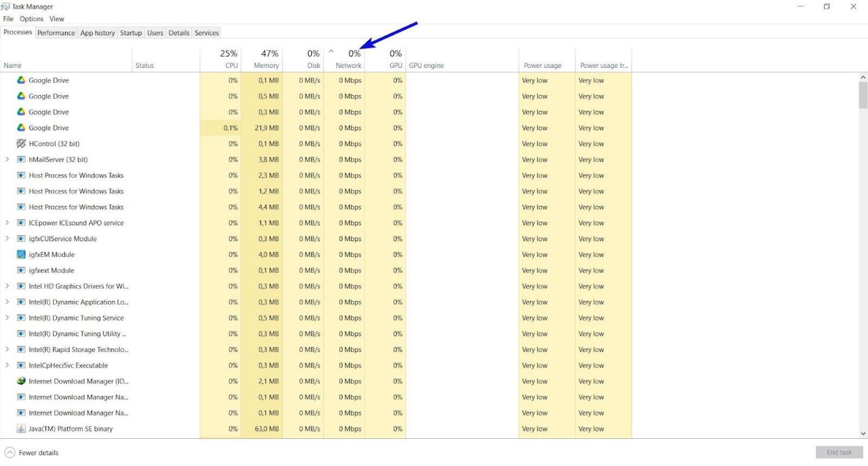The width and height of the screenshot is (868, 466).
Task: Click the Java Platform SE binary icon
Action: [21, 429]
